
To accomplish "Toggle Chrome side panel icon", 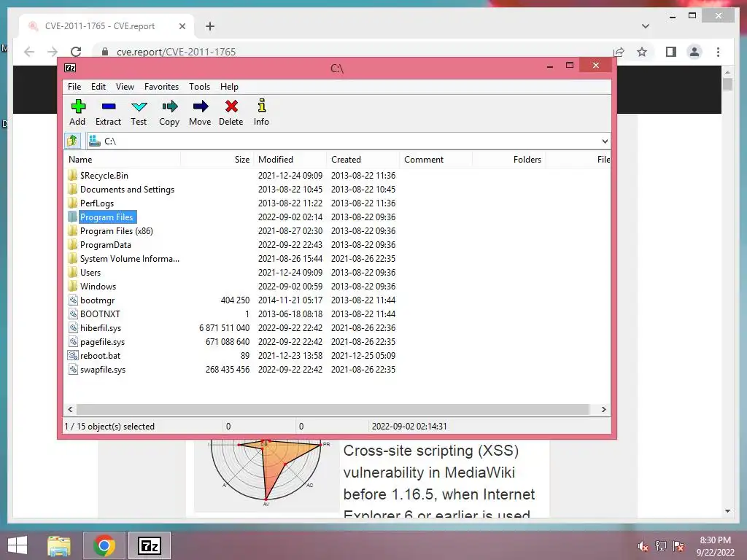I will click(671, 52).
